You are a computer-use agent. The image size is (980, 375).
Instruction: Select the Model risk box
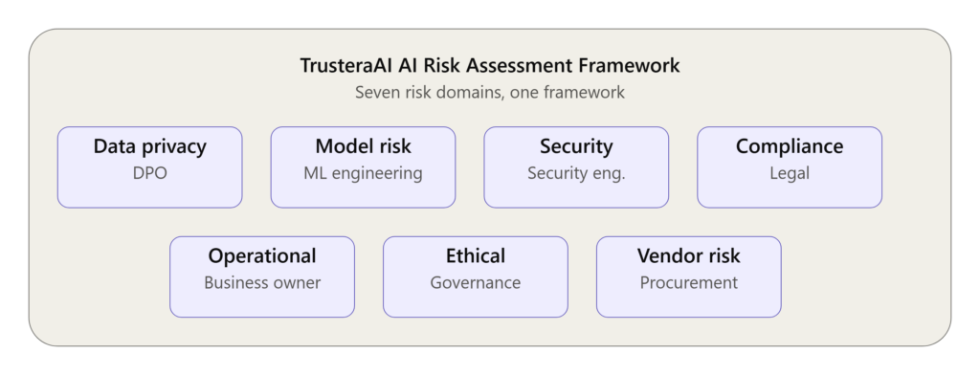pyautogui.click(x=363, y=166)
